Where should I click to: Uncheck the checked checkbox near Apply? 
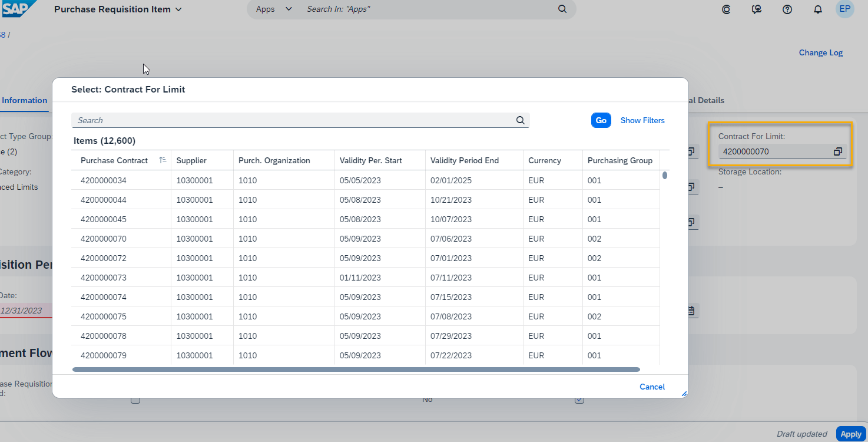(x=579, y=399)
